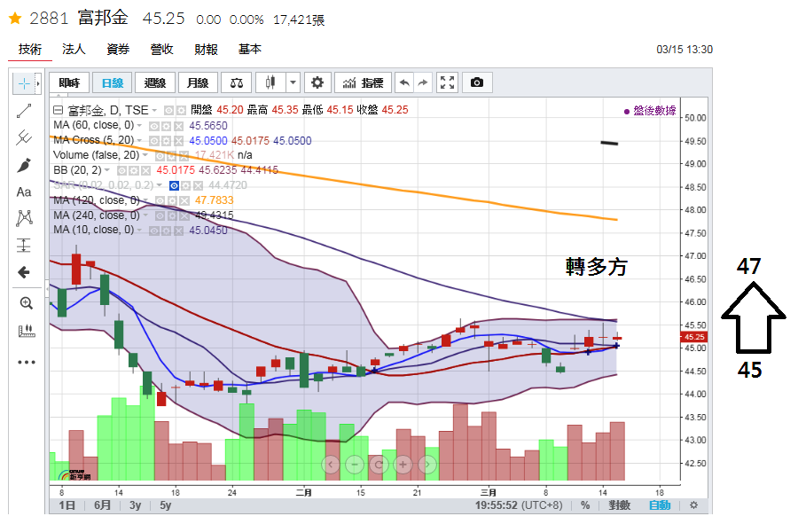Select the left arrow marker tool

pos(24,272)
